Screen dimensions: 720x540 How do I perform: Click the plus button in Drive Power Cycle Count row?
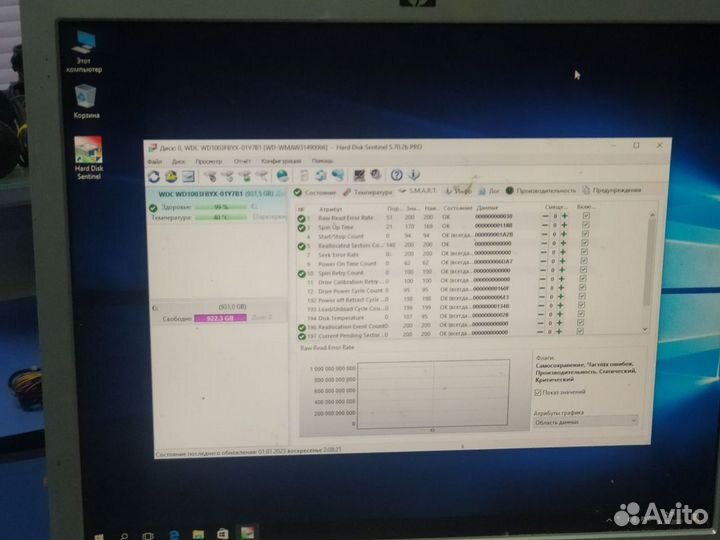click(561, 287)
